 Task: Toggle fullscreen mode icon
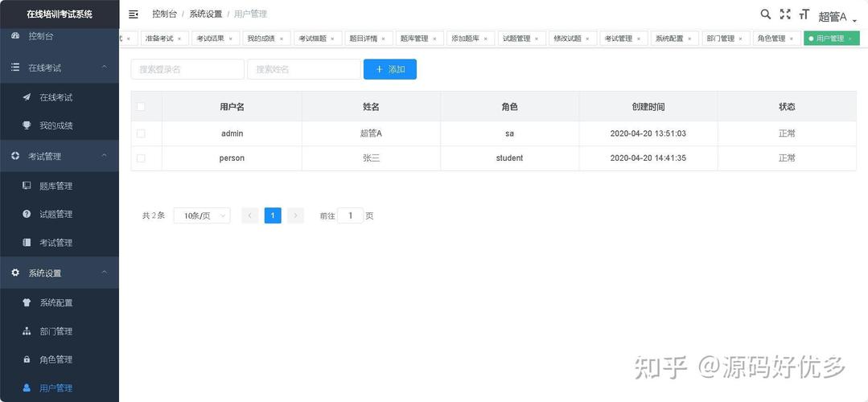(x=785, y=14)
